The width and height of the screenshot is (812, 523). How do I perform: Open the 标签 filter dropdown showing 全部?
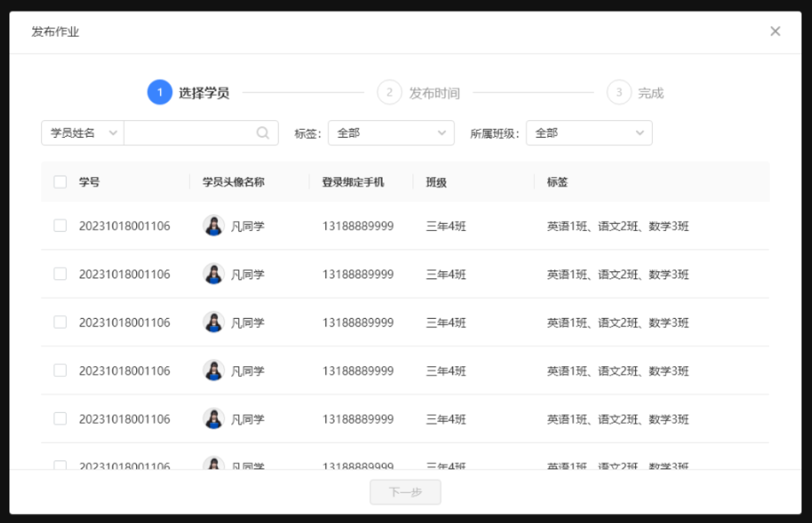pyautogui.click(x=390, y=132)
